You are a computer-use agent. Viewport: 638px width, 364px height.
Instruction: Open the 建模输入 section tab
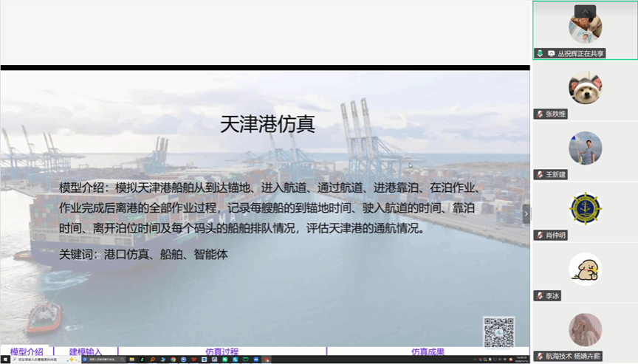tap(86, 352)
